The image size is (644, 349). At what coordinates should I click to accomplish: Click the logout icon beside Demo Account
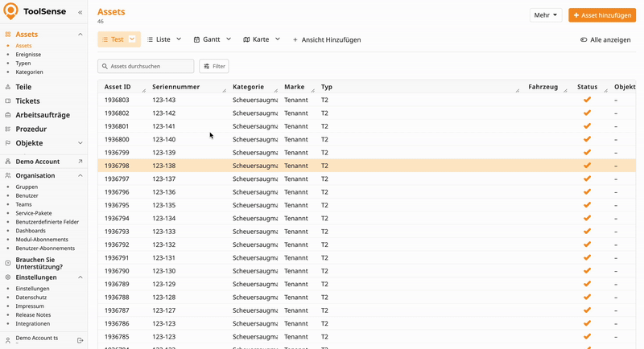pyautogui.click(x=80, y=340)
